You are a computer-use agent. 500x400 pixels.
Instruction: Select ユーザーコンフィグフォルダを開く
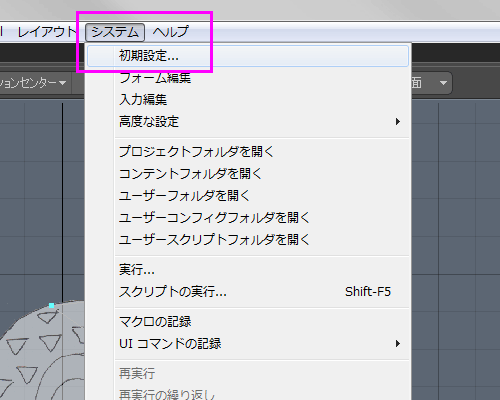248,218
